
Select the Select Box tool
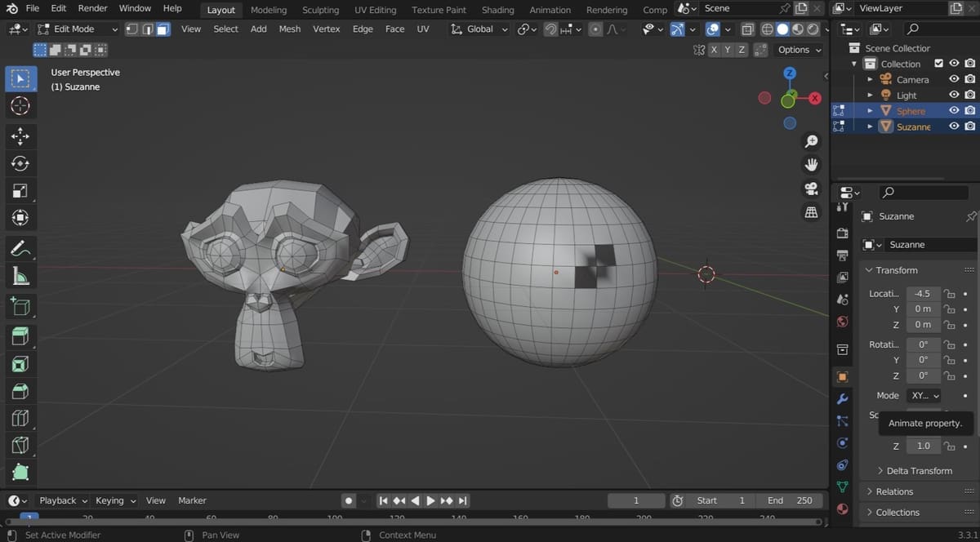pos(20,78)
